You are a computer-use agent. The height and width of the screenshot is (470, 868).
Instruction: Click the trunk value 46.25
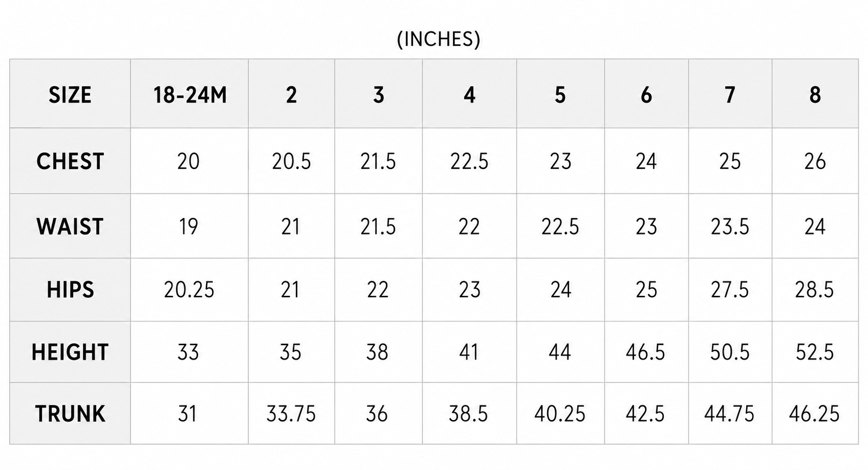pos(814,413)
